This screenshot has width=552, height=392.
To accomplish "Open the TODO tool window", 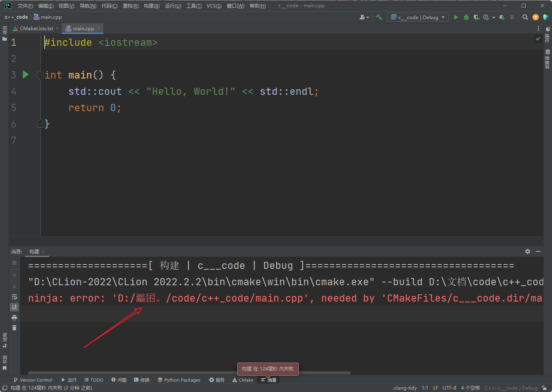I will [x=94, y=380].
